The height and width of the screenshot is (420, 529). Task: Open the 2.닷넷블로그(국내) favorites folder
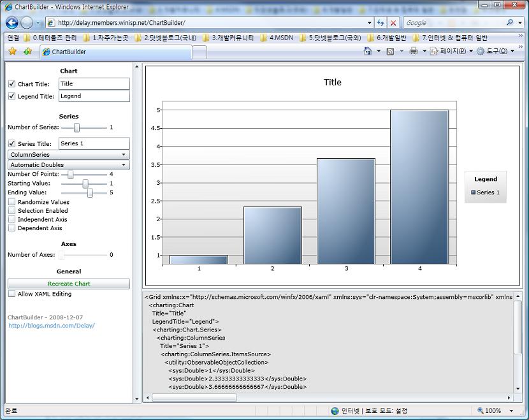point(165,38)
